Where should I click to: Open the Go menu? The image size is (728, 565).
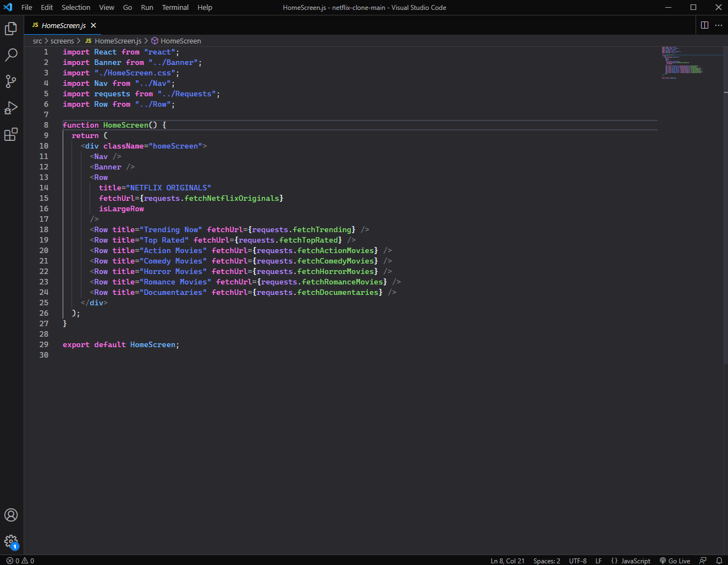[x=128, y=7]
